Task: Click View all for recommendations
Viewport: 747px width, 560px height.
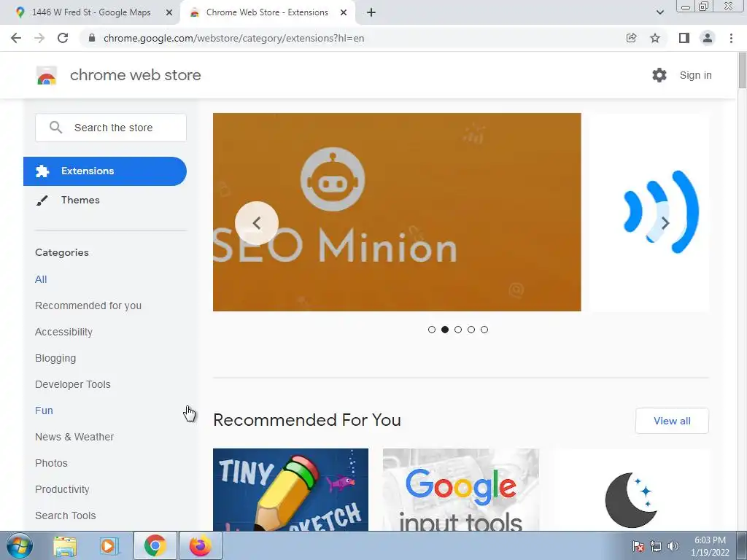Action: (672, 421)
